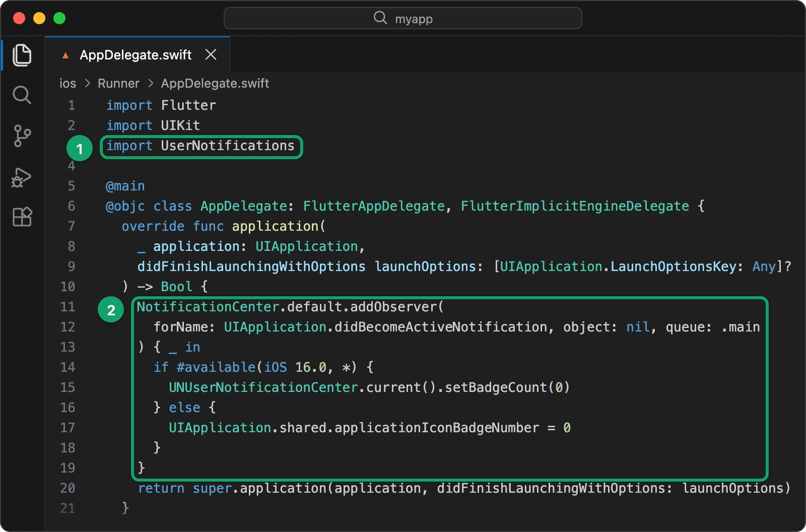Viewport: 806px width, 532px height.
Task: Click the Swift file icon on tab
Action: click(65, 55)
